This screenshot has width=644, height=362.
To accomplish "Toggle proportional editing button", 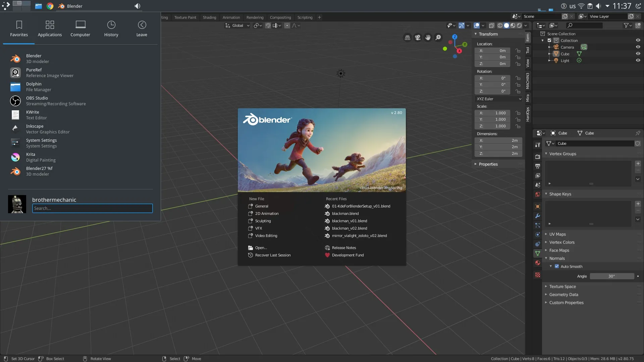I will (x=287, y=25).
